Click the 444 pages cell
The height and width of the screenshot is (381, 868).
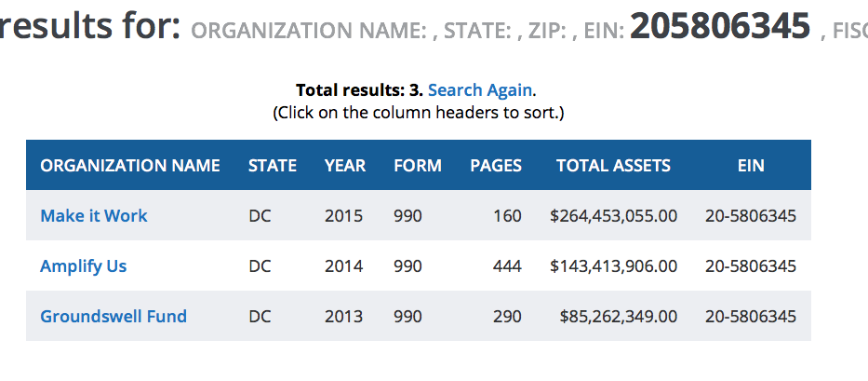tap(507, 266)
